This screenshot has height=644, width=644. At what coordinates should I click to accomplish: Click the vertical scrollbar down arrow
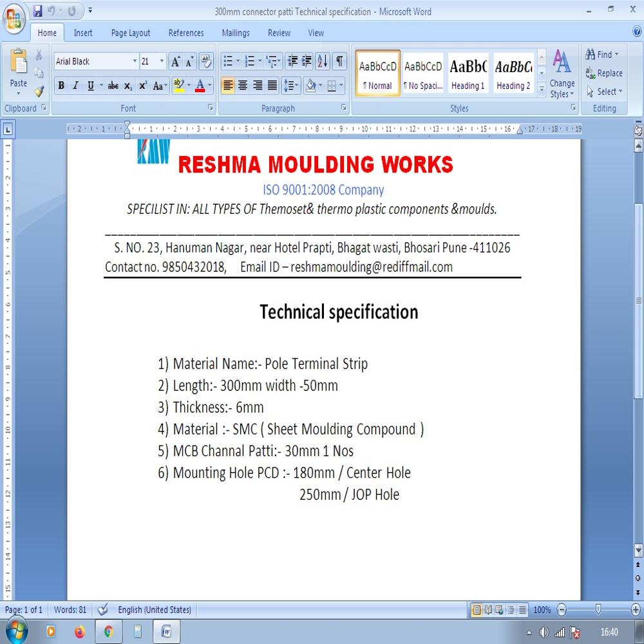pos(638,551)
